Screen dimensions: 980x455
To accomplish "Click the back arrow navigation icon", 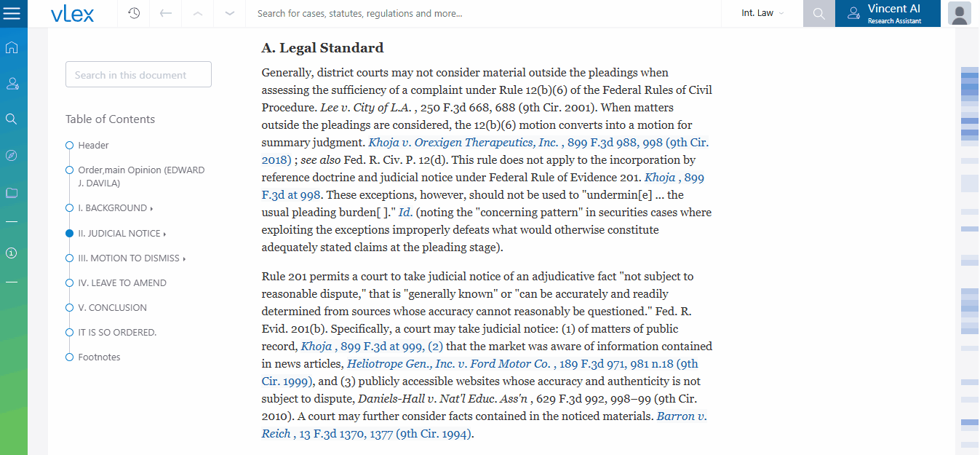I will click(x=166, y=14).
